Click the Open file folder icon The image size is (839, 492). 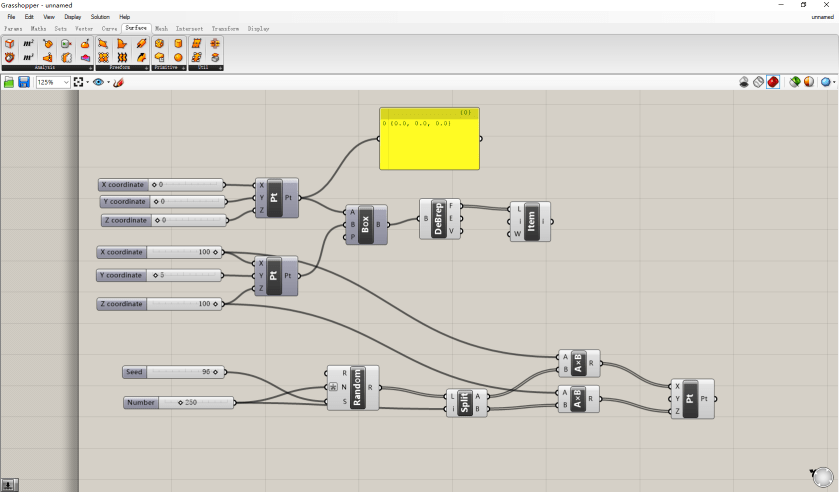[x=9, y=82]
